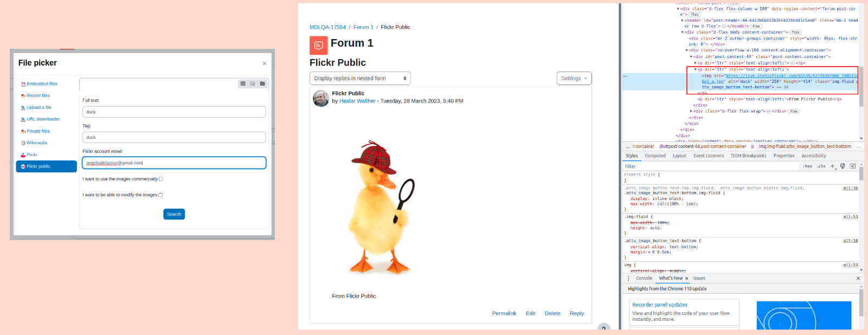Switch file picker to list view
Image resolution: width=868 pixels, height=335 pixels.
253,83
